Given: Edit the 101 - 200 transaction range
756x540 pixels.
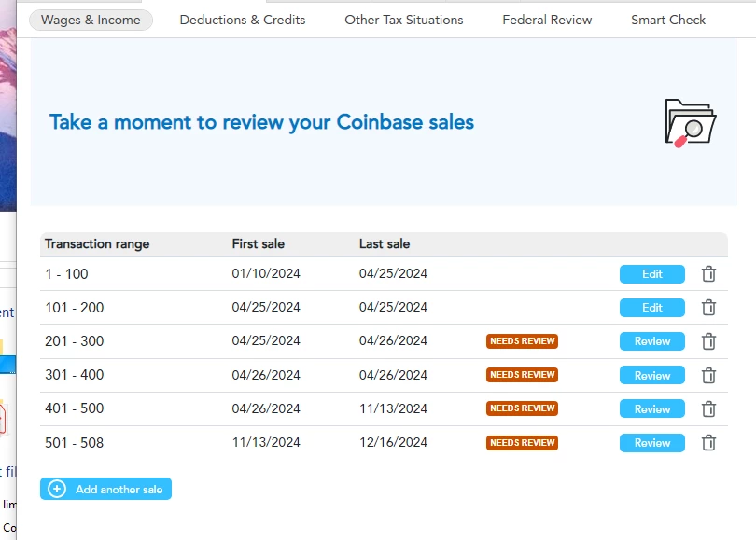Looking at the screenshot, I should [651, 308].
